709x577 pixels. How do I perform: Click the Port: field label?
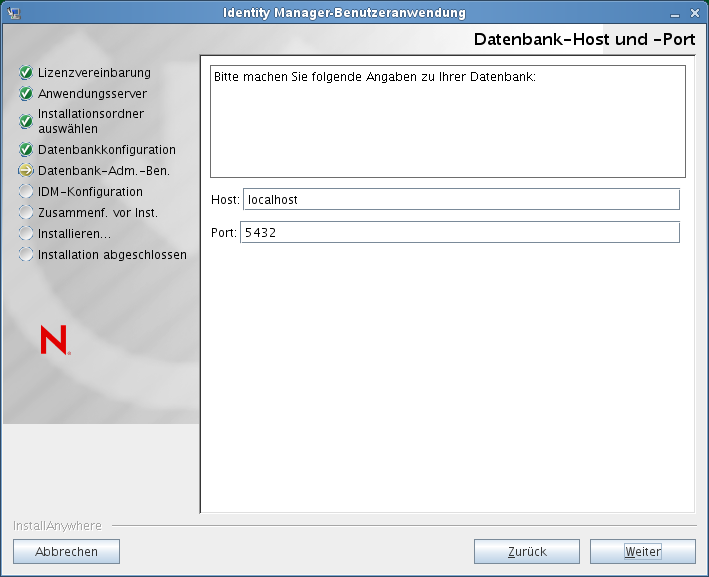coord(224,232)
